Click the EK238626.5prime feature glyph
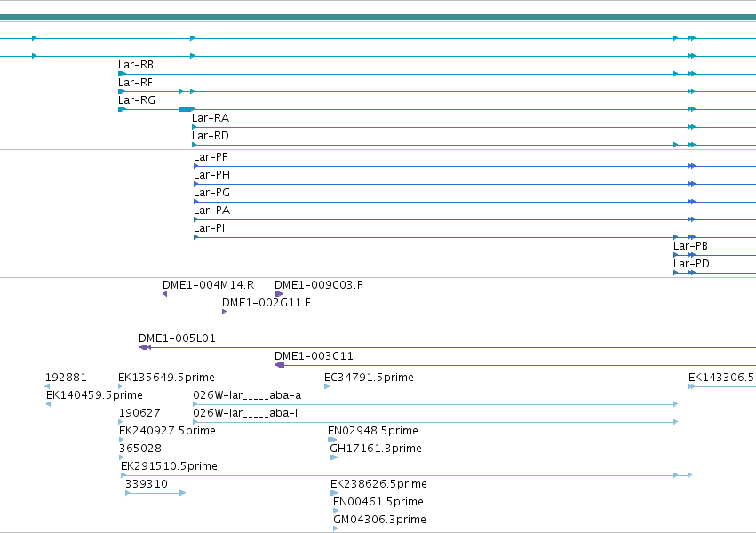This screenshot has height=533, width=756. tap(334, 493)
